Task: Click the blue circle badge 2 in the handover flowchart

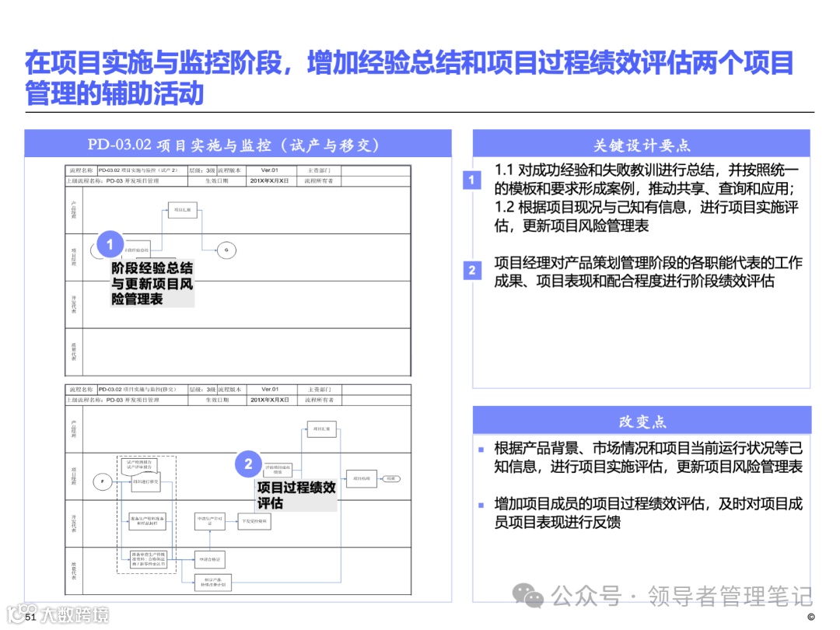Action: [x=248, y=464]
